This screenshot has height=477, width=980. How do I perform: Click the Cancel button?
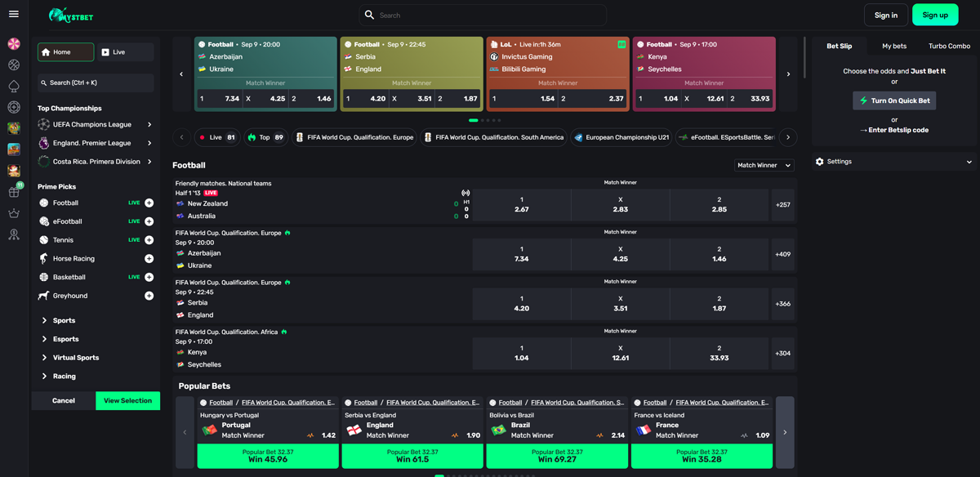(64, 401)
